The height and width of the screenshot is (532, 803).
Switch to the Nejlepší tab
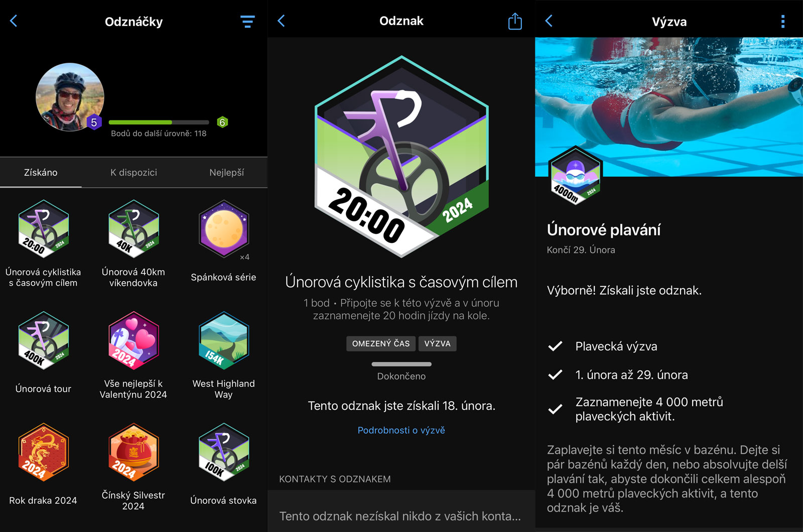click(226, 173)
